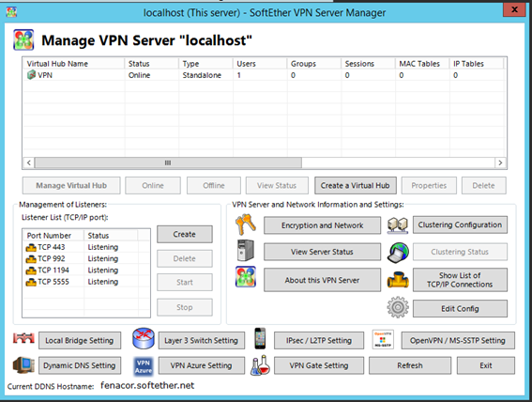
Task: Sort by Virtual Hub Name column header
Action: pos(73,64)
